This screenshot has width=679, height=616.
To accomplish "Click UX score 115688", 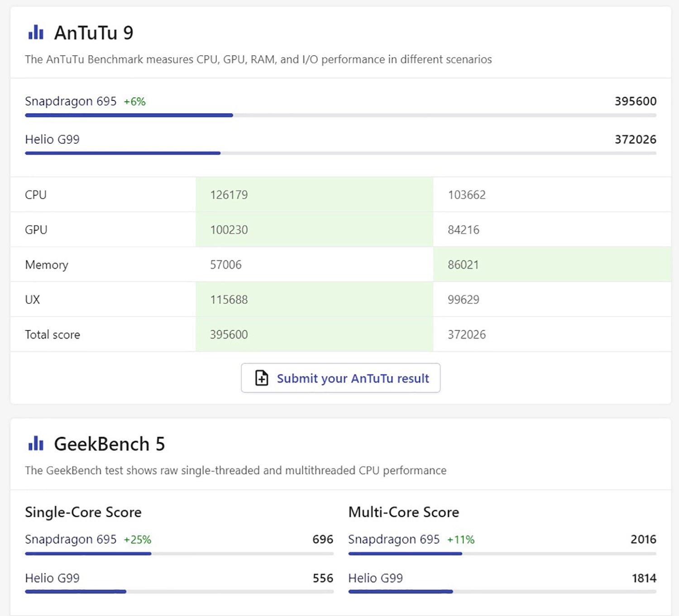I will 229,299.
